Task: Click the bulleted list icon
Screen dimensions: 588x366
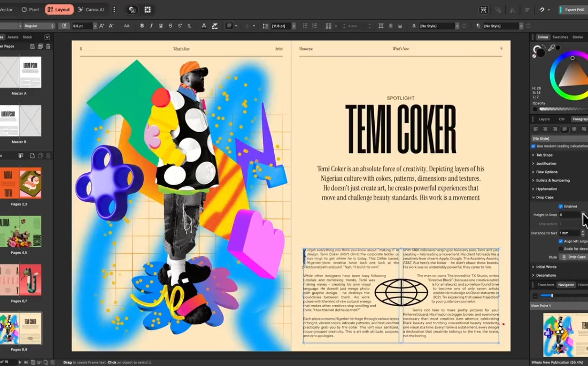Action: pos(305,26)
